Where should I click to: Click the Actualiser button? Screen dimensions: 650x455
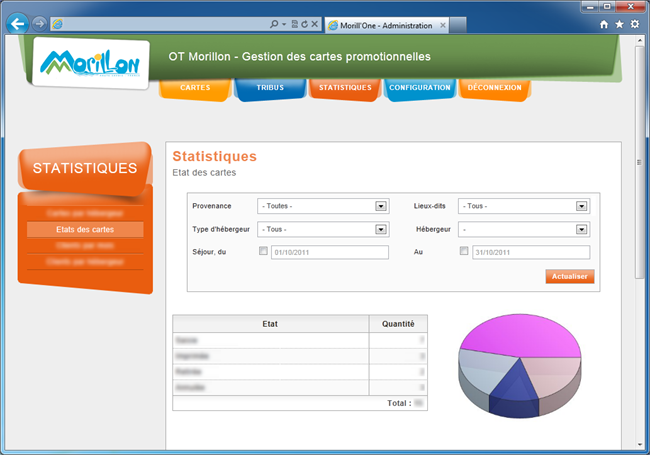point(570,277)
